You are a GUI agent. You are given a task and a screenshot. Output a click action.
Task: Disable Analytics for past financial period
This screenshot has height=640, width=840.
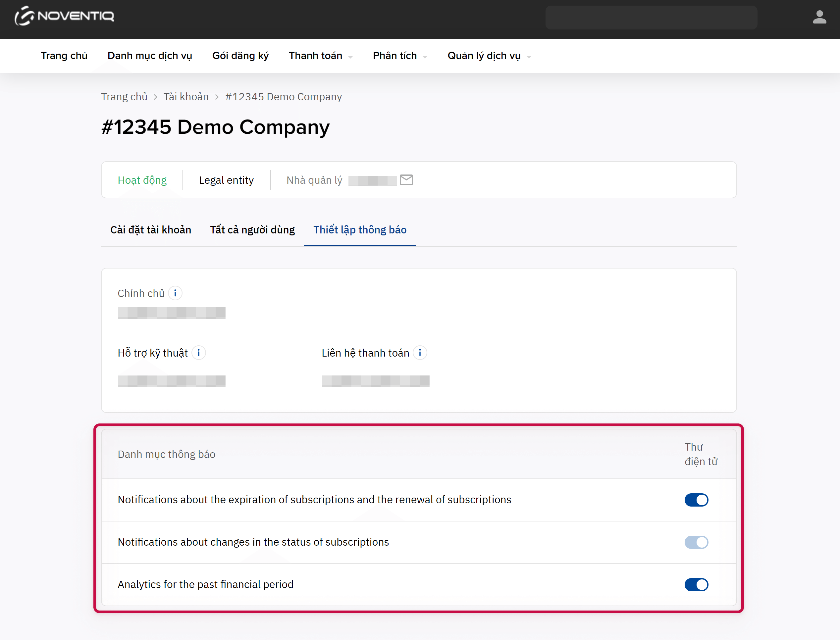[696, 584]
